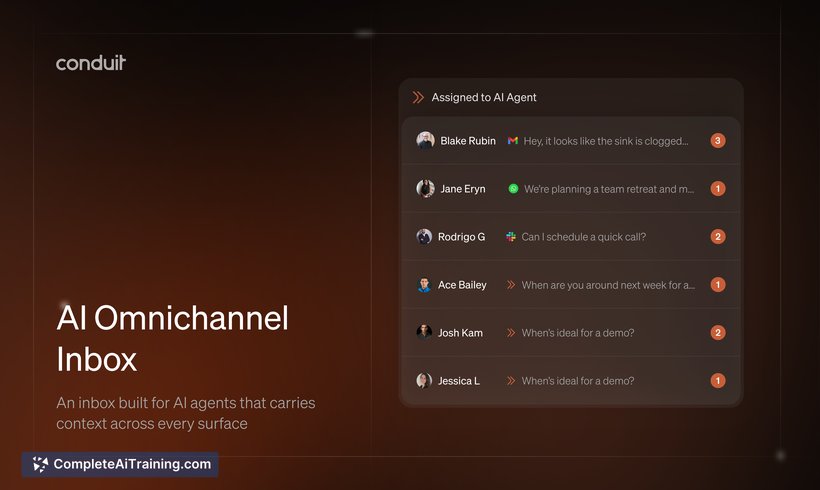This screenshot has width=820, height=490.
Task: Select the 'Can I schedule a quick call?' conversation
Action: pyautogui.click(x=583, y=237)
